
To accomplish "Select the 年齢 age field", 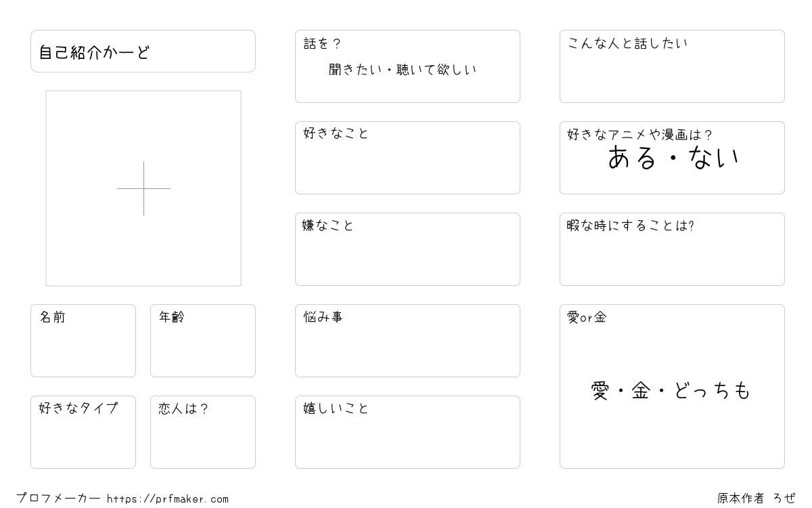I will click(203, 341).
